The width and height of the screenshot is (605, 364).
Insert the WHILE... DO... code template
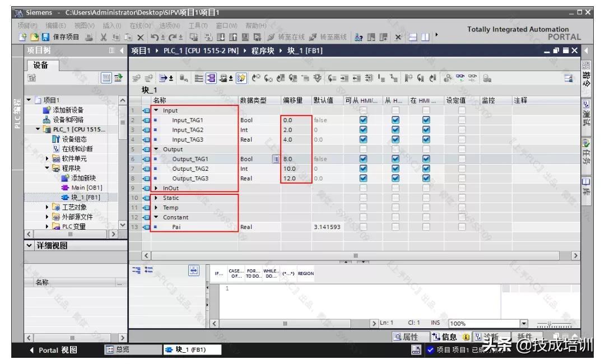271,273
